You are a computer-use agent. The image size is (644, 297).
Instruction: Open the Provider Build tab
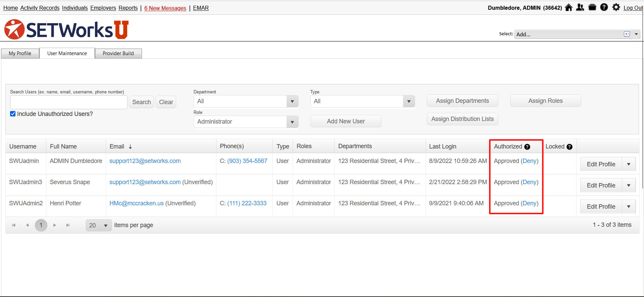[x=118, y=53]
